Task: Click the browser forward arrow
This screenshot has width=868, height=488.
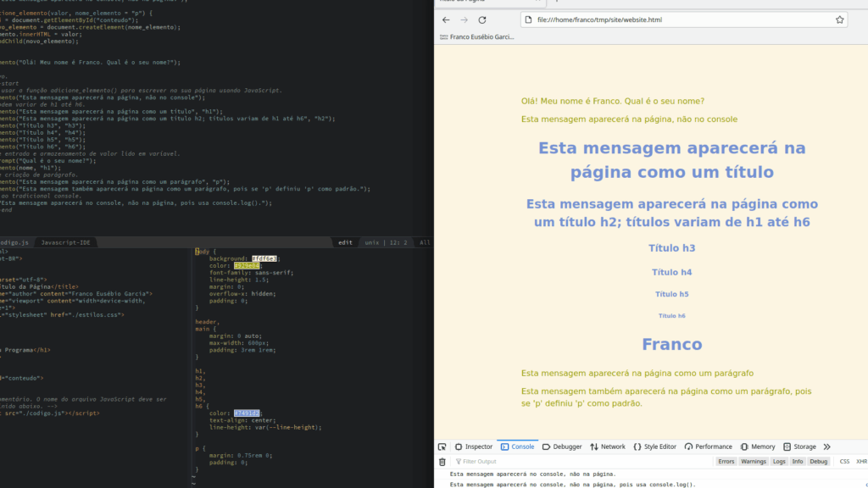Action: (464, 19)
